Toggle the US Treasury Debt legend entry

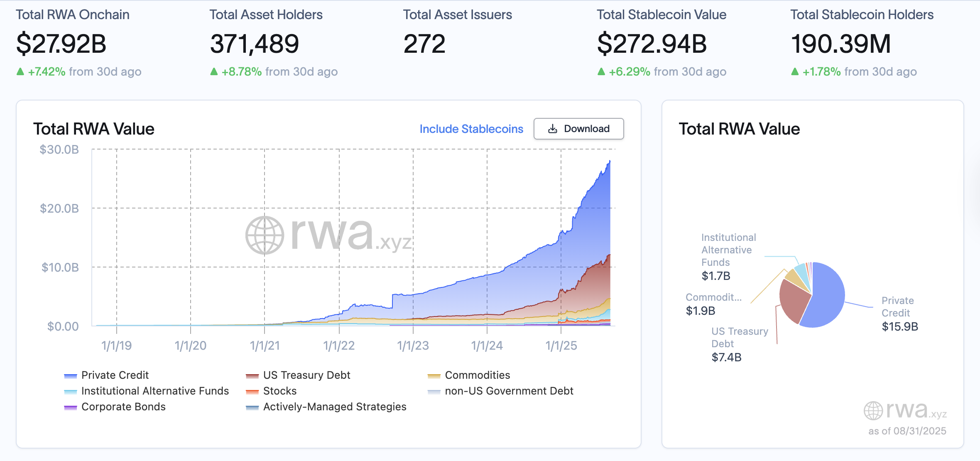306,375
